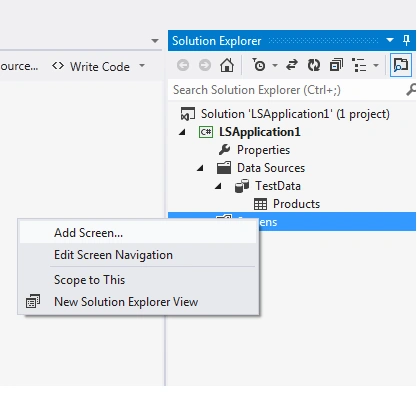Click Sync with Active Document icon

click(x=292, y=65)
